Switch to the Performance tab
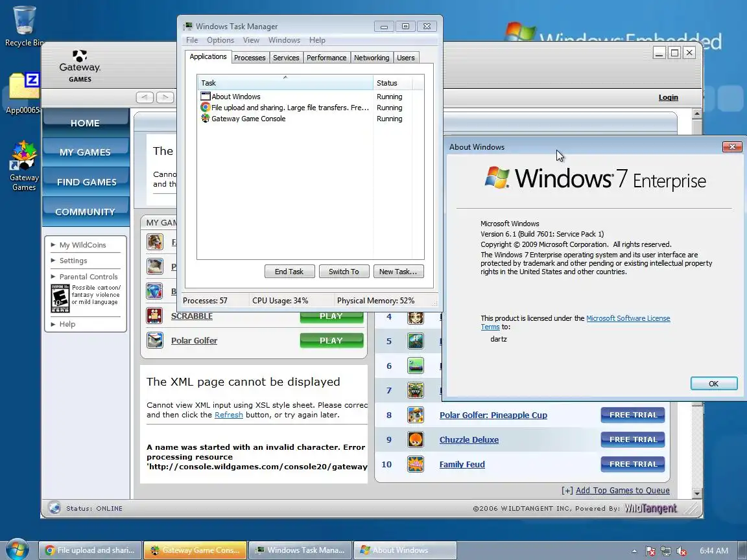The height and width of the screenshot is (560, 747). [326, 58]
